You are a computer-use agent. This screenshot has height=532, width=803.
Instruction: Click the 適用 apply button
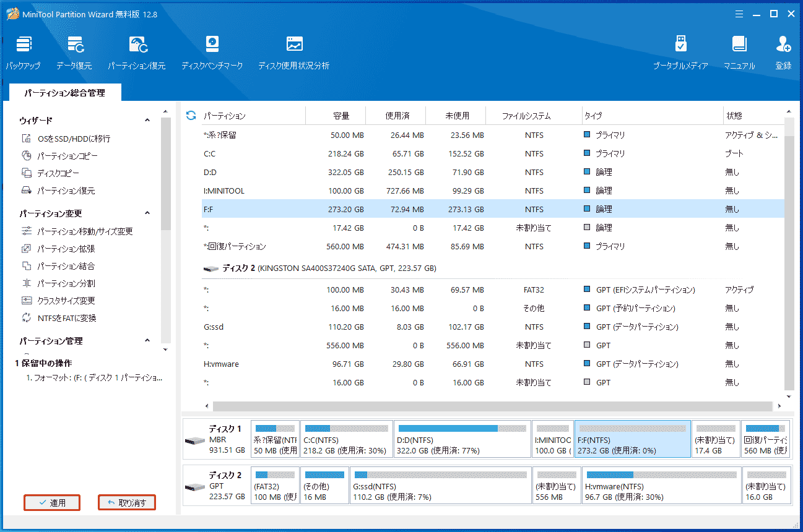coord(52,503)
